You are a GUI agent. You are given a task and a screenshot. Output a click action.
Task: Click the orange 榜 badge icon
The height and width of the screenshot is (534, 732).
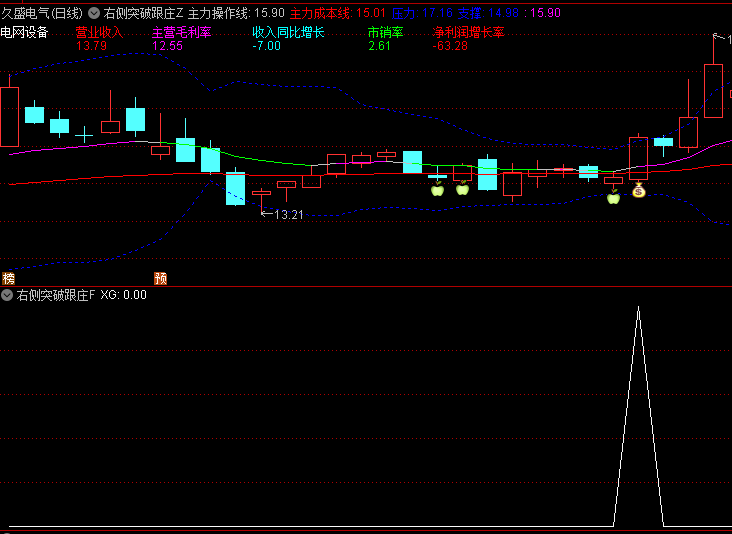8,279
